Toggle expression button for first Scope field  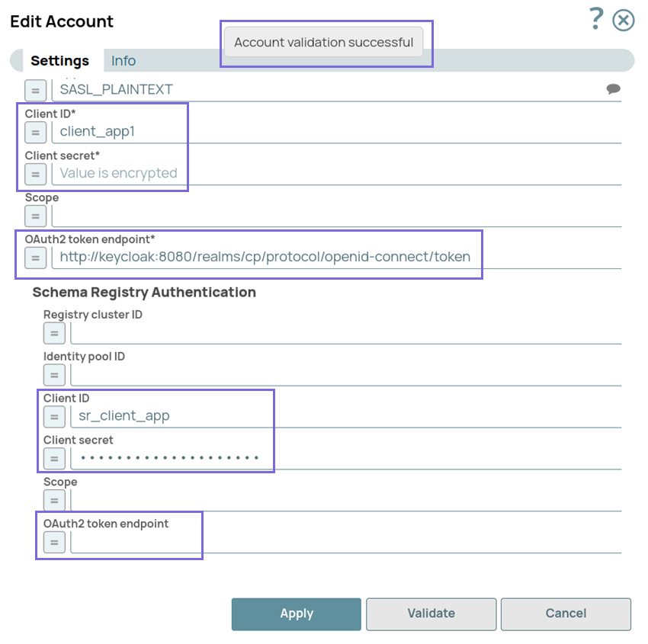coord(35,216)
